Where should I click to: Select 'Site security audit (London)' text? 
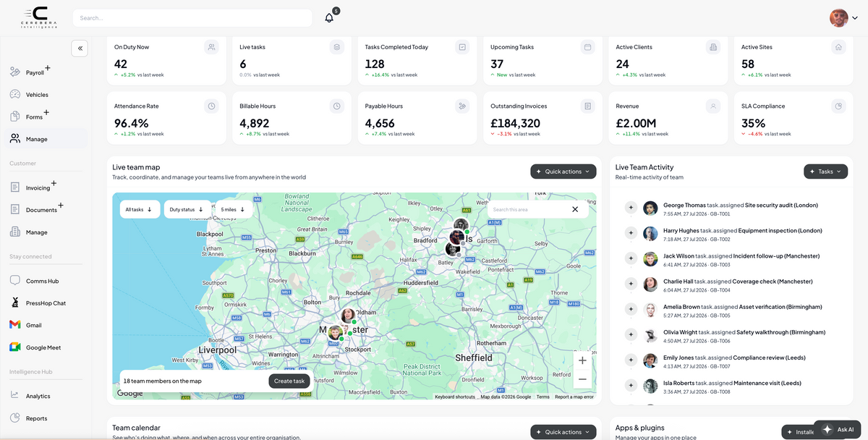pos(781,205)
